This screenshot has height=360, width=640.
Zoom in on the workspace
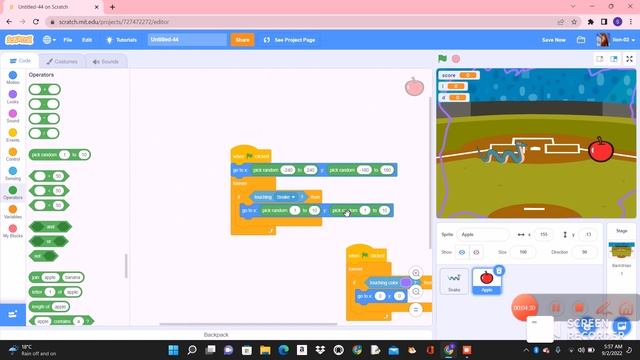coord(416,273)
